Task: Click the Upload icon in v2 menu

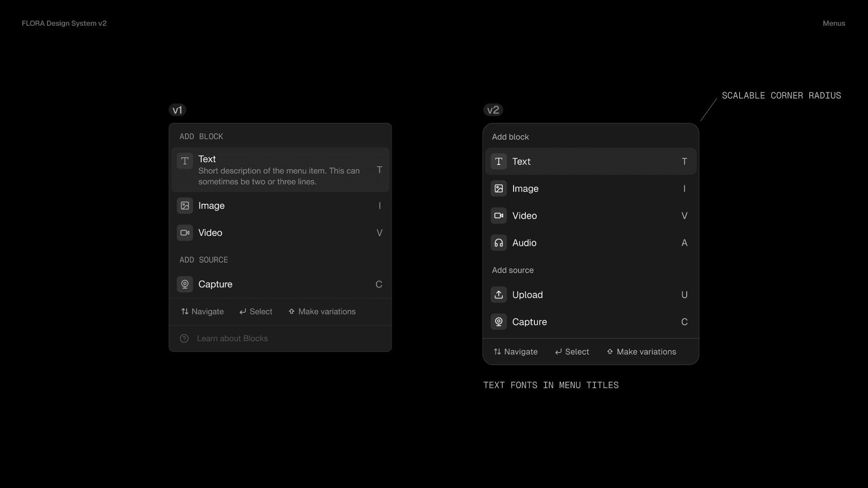Action: click(x=498, y=295)
